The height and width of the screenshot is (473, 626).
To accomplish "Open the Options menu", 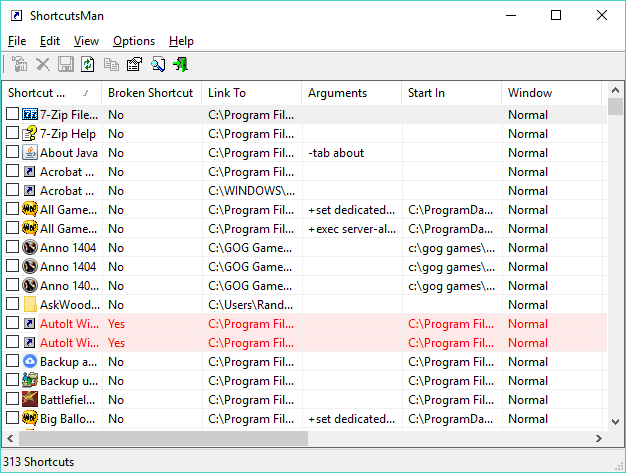I will (x=134, y=41).
